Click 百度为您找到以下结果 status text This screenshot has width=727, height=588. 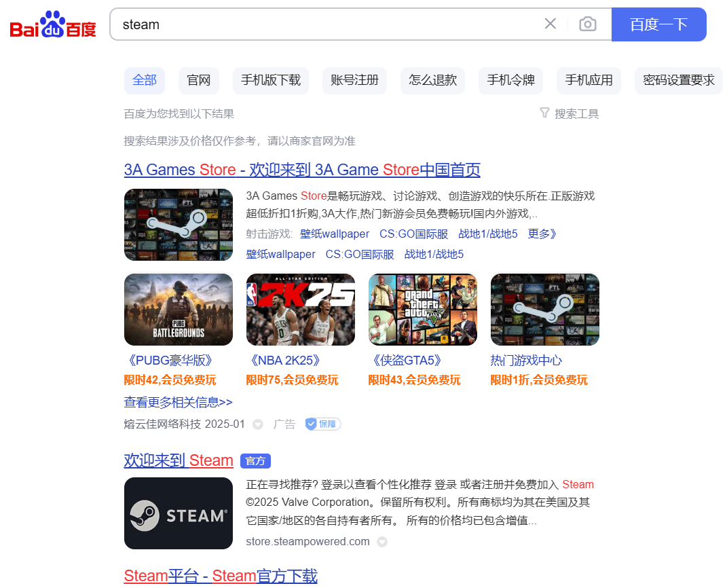pos(179,113)
